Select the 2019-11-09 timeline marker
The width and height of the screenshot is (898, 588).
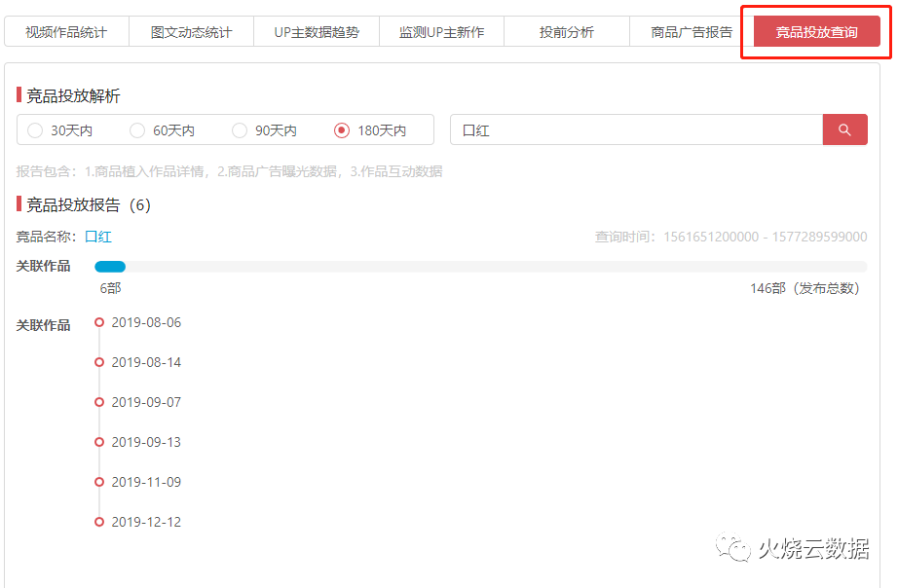coord(99,482)
